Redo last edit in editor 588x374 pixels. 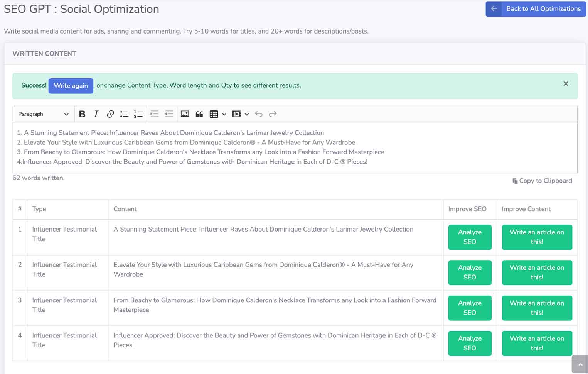pos(273,114)
